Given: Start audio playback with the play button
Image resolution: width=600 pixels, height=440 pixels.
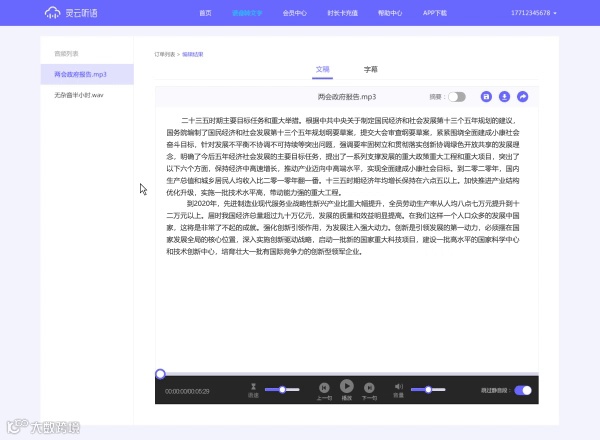Looking at the screenshot, I should point(347,386).
